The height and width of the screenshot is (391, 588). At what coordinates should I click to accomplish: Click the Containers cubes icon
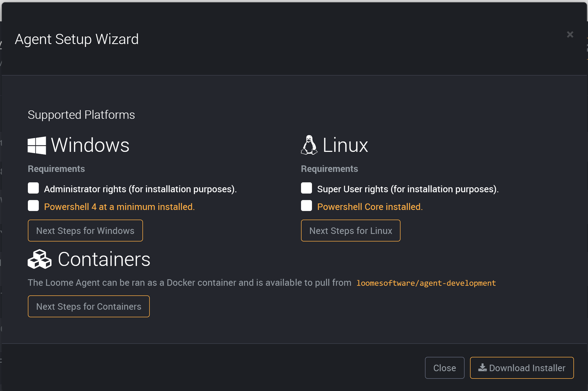pyautogui.click(x=40, y=259)
